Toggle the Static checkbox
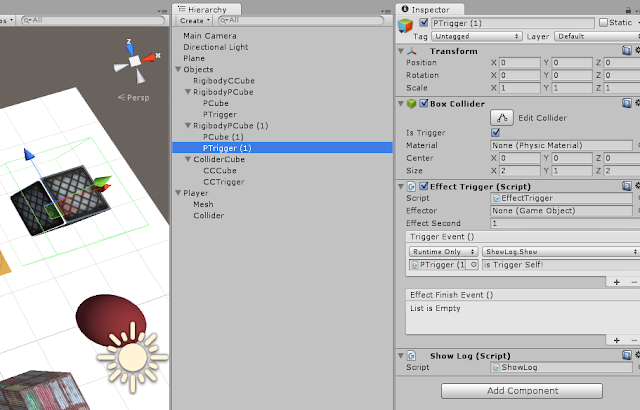The width and height of the screenshot is (640, 410). pyautogui.click(x=603, y=22)
